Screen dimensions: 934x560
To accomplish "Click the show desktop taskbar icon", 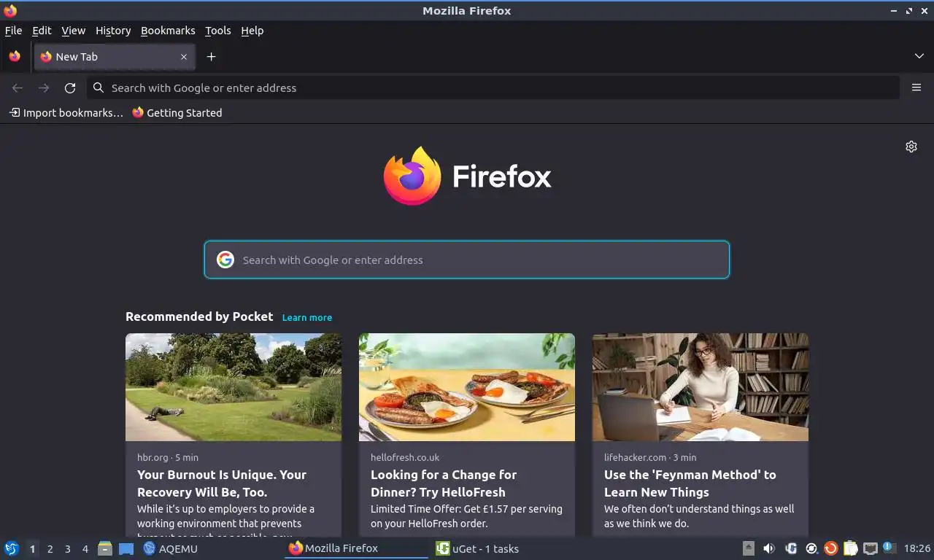I will click(126, 548).
